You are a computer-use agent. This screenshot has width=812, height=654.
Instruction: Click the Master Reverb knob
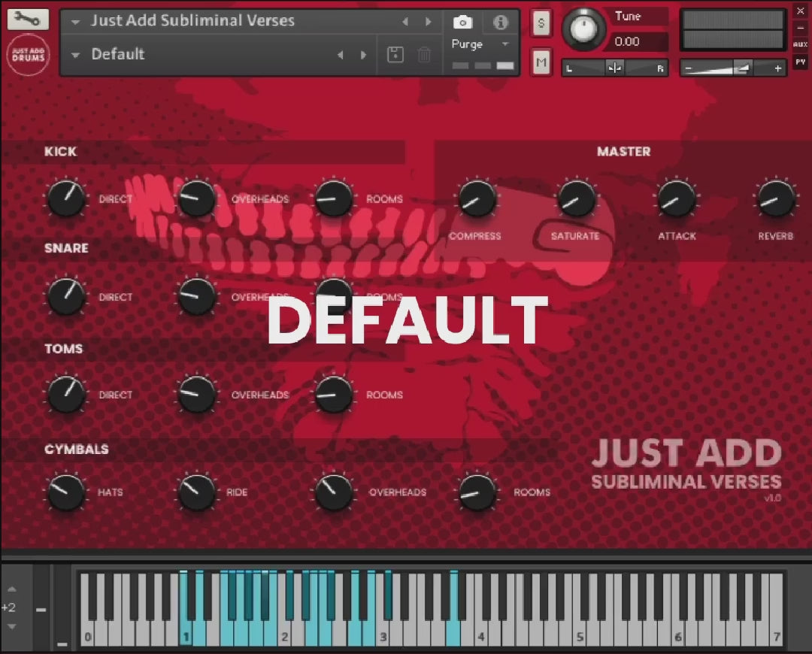click(776, 199)
